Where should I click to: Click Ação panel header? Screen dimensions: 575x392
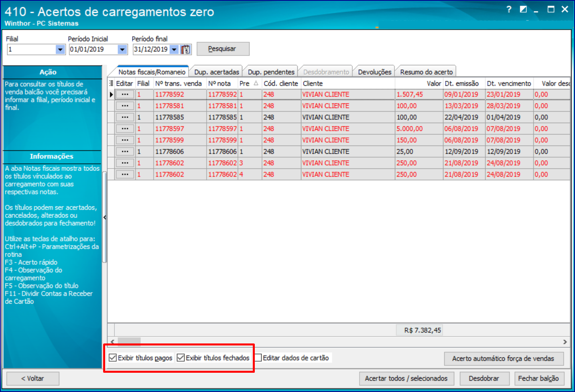(x=52, y=72)
